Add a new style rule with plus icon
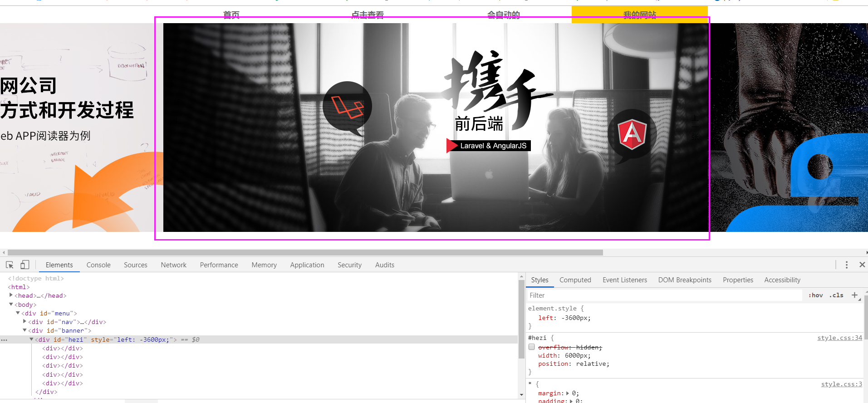This screenshot has width=868, height=403. point(855,295)
